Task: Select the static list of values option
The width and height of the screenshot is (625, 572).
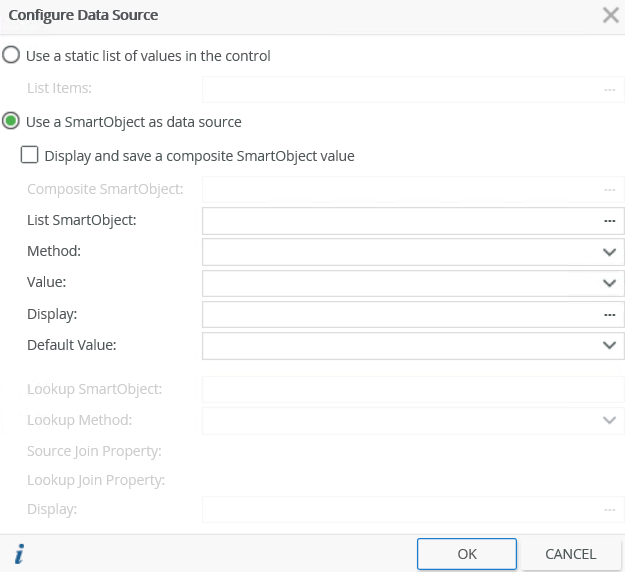Action: point(11,56)
